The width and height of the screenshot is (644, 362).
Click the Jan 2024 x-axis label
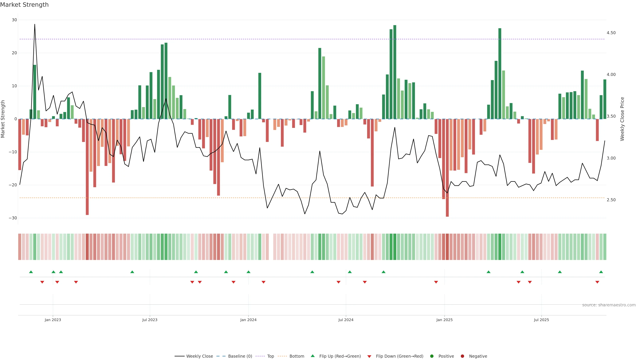pos(248,320)
